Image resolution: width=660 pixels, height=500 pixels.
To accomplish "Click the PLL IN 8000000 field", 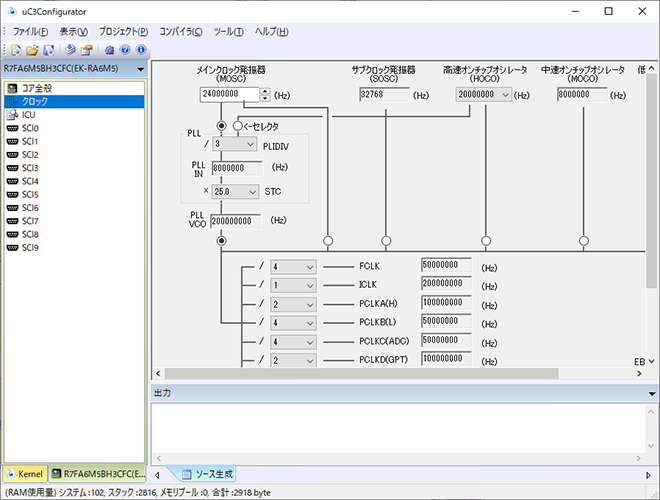I will point(237,168).
